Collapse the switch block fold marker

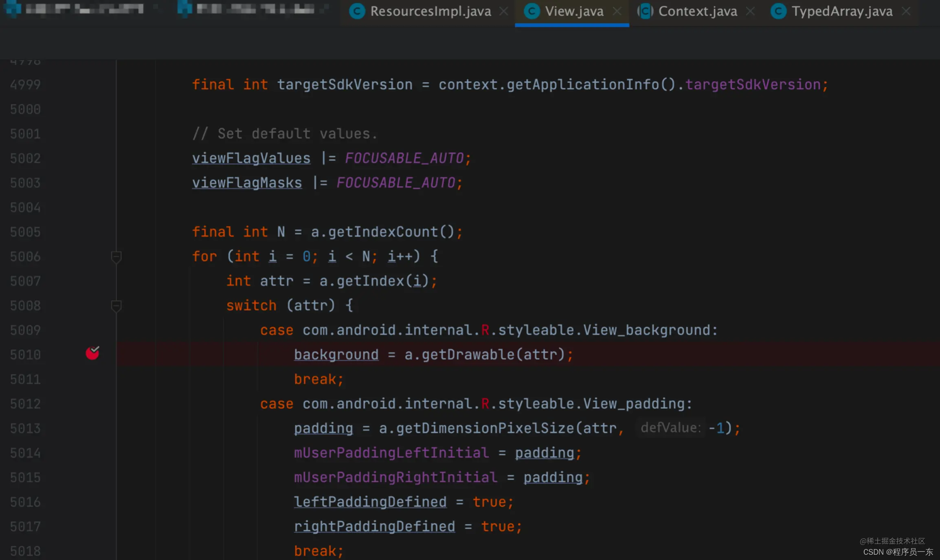pos(116,306)
